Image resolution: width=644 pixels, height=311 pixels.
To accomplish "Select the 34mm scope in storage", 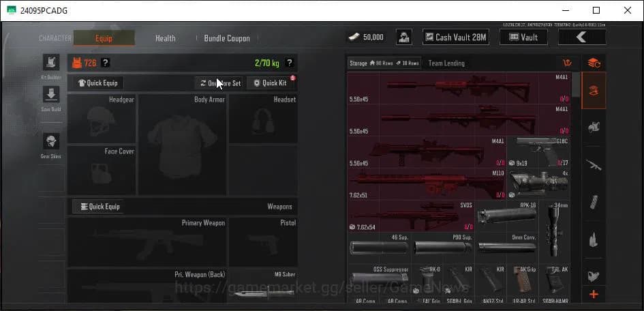I will tap(555, 232).
